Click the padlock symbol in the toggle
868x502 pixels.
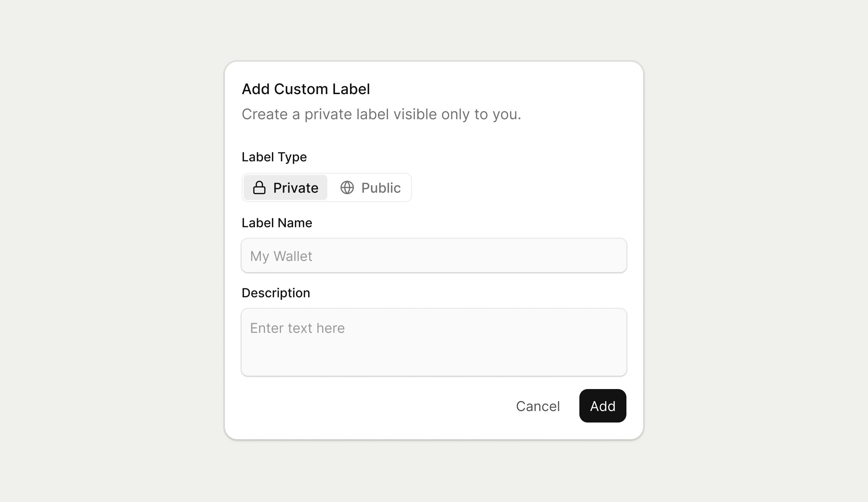(259, 188)
